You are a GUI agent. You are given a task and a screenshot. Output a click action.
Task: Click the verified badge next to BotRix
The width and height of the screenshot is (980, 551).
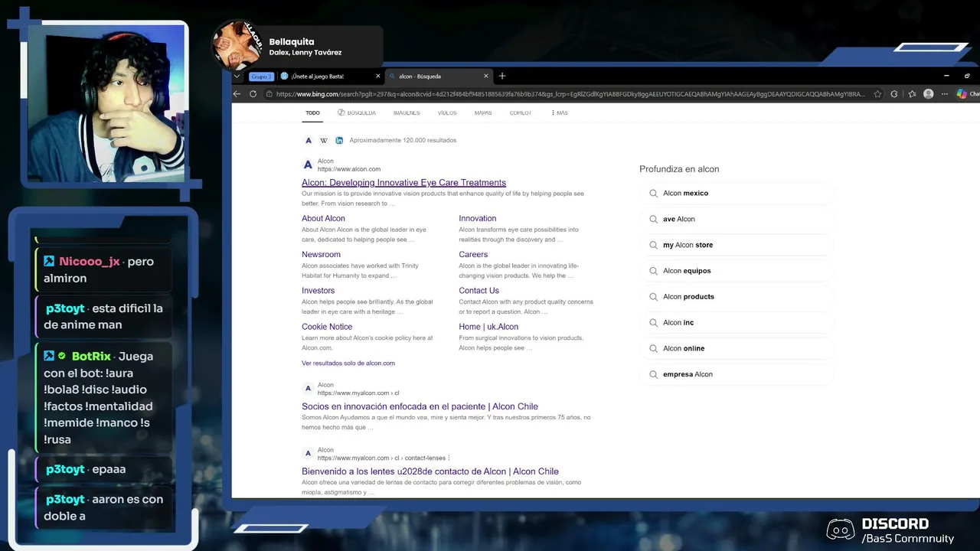point(62,356)
